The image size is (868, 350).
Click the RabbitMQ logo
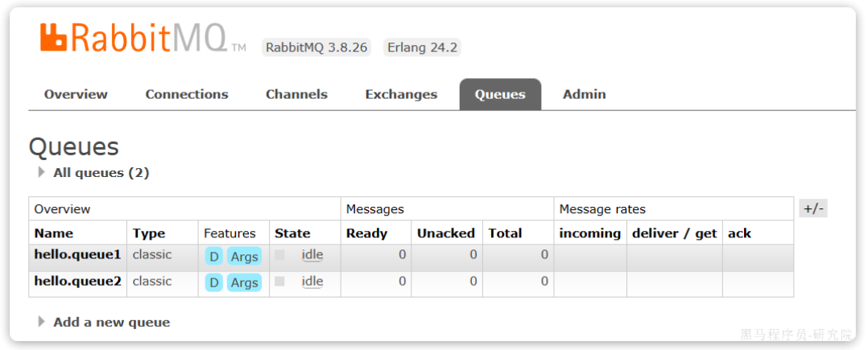[143, 39]
